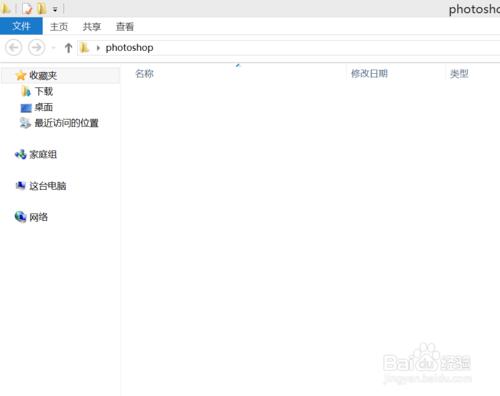Image resolution: width=500 pixels, height=396 pixels.
Task: Click the Back navigation arrow
Action: click(14, 48)
